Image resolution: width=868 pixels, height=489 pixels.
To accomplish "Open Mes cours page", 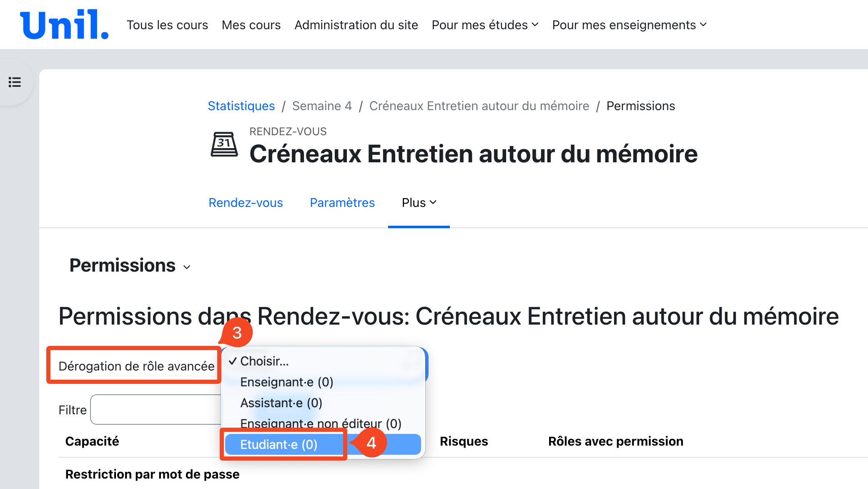I will point(251,25).
